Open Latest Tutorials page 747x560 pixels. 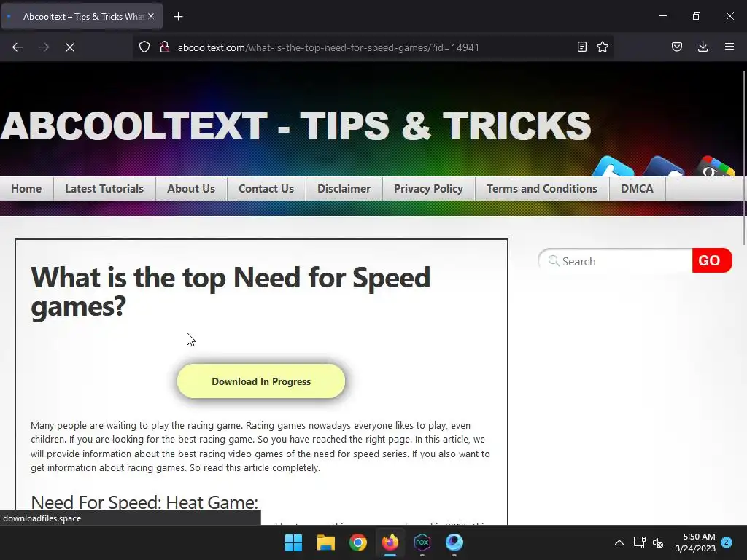(104, 189)
